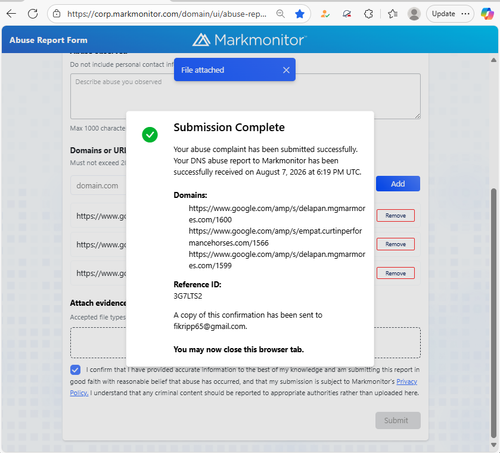Select the fikripp65@gmail.com email text

coord(210,326)
